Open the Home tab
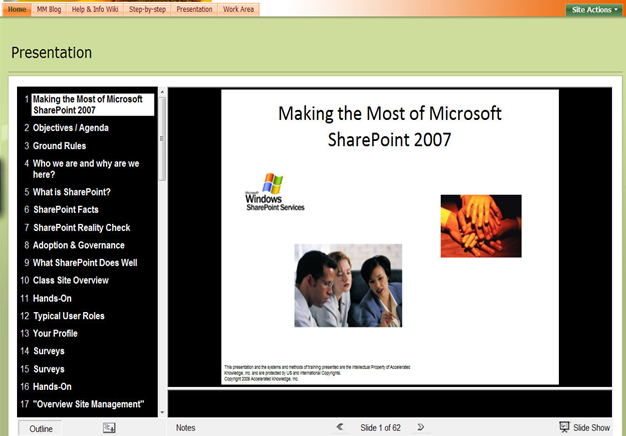The image size is (626, 436). click(17, 9)
